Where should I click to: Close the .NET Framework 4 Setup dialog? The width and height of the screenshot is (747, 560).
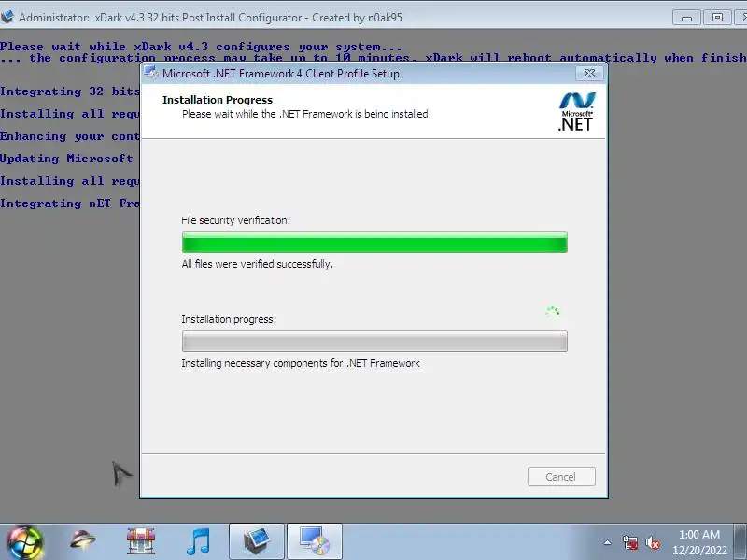click(x=589, y=74)
